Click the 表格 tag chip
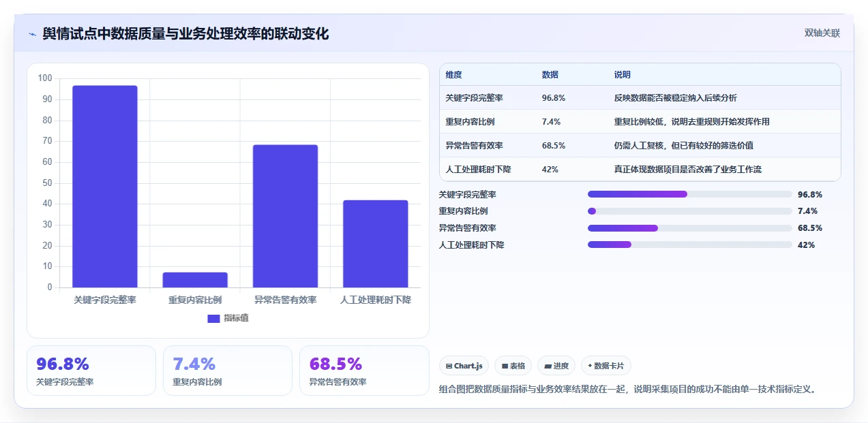The image size is (868, 423). tap(513, 366)
